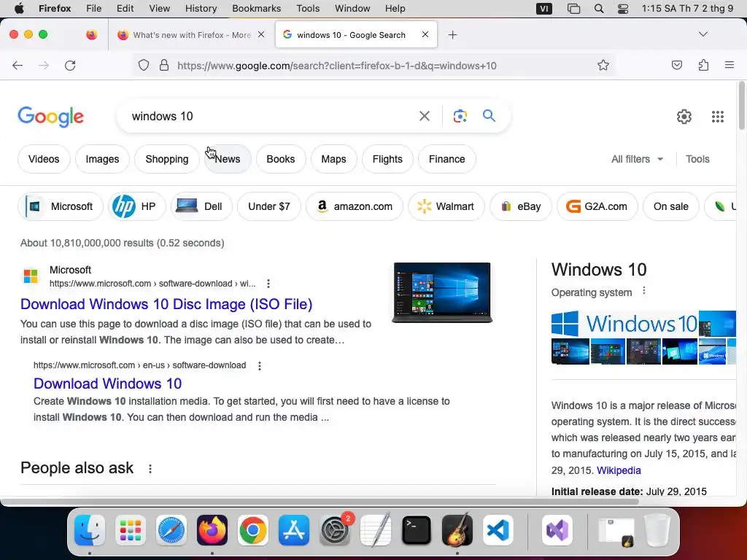This screenshot has width=747, height=560.
Task: Open the Windows 10 logo image in the knowledge panel
Action: [x=624, y=324]
